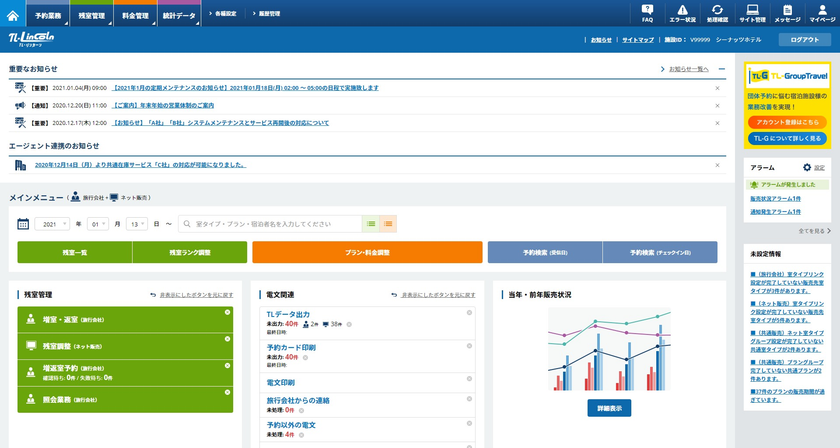This screenshot has width=840, height=448.
Task: Switch to the orange list view toggle
Action: (388, 224)
